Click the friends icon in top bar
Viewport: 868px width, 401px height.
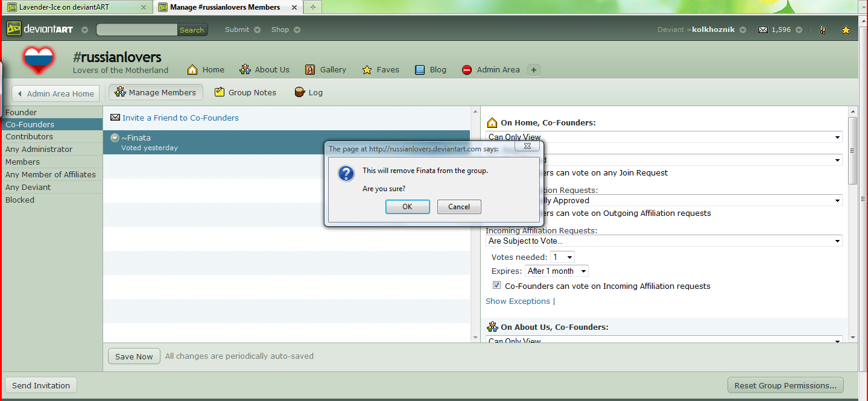[x=822, y=30]
